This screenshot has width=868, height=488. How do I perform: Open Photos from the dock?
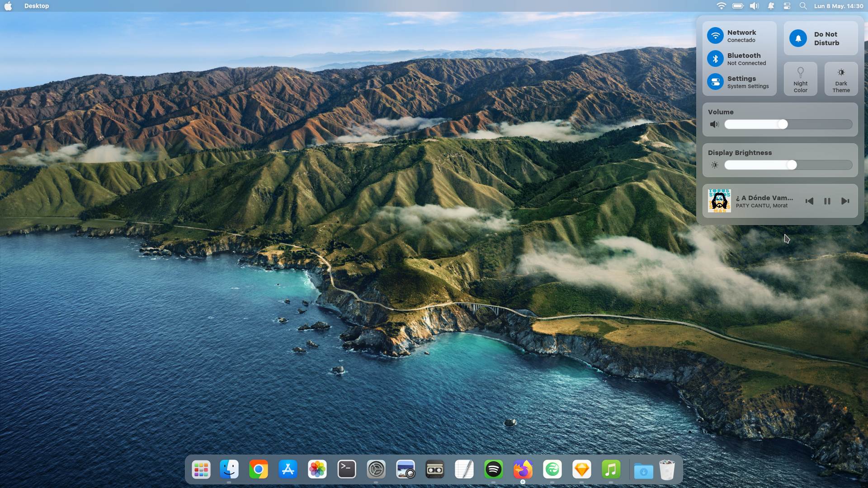click(x=317, y=469)
